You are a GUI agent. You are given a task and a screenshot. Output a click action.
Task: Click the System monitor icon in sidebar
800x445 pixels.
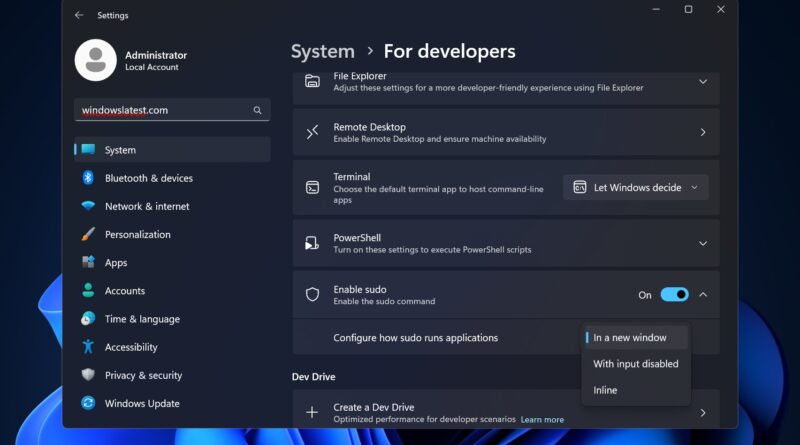coord(88,149)
